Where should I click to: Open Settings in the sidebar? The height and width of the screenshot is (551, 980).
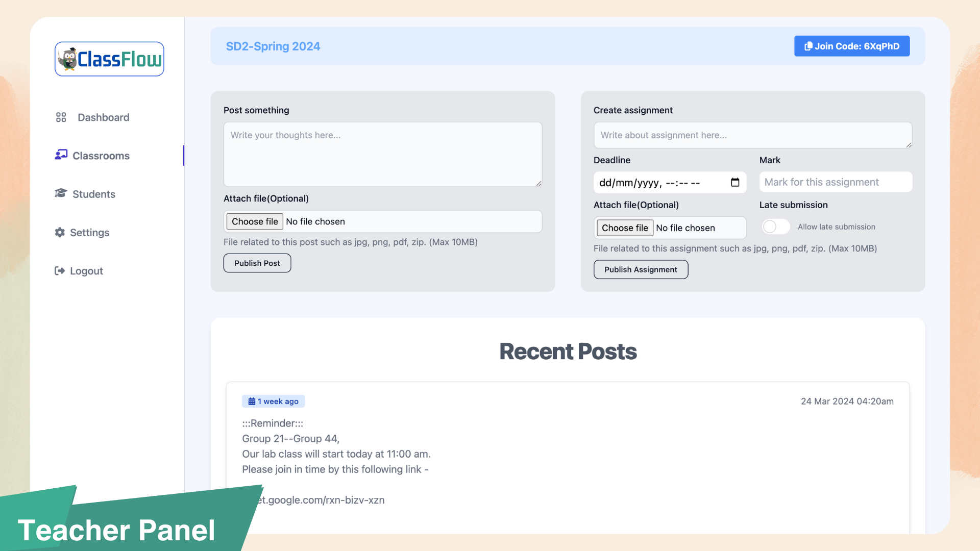[x=90, y=233]
